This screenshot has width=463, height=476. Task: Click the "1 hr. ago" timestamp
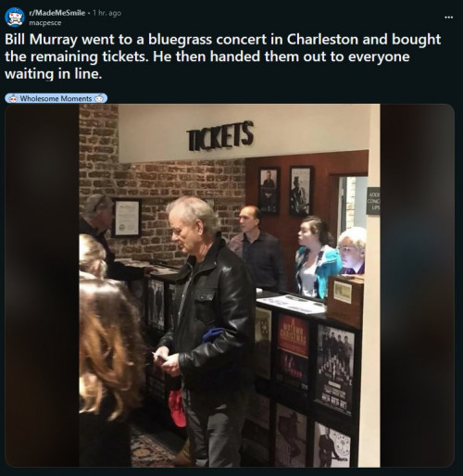(107, 13)
